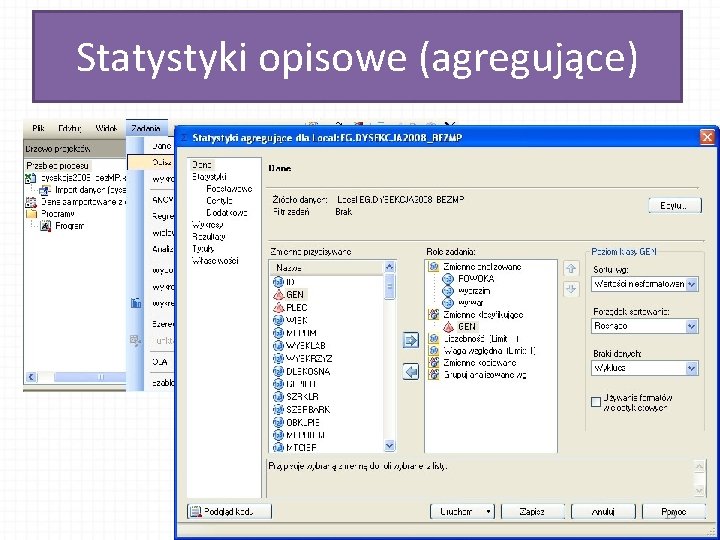Click the numeric icon beside MTCIEP
Image resolution: width=720 pixels, height=540 pixels.
[278, 447]
